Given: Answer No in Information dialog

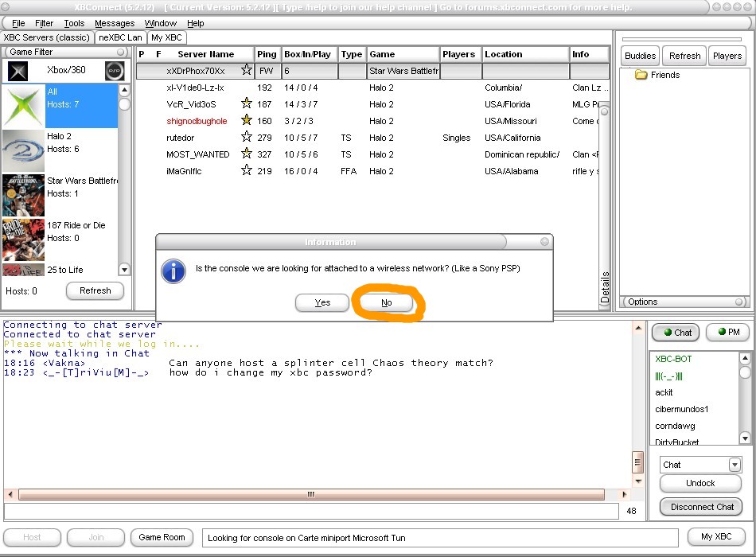Looking at the screenshot, I should pyautogui.click(x=386, y=303).
